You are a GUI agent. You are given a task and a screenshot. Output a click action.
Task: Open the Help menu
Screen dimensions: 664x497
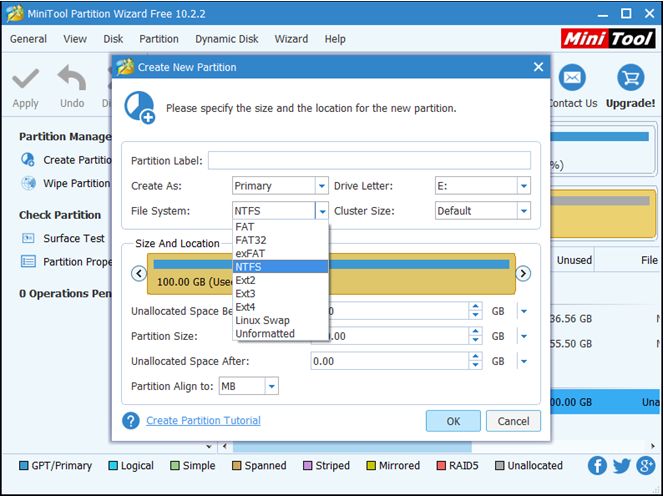[x=335, y=39]
